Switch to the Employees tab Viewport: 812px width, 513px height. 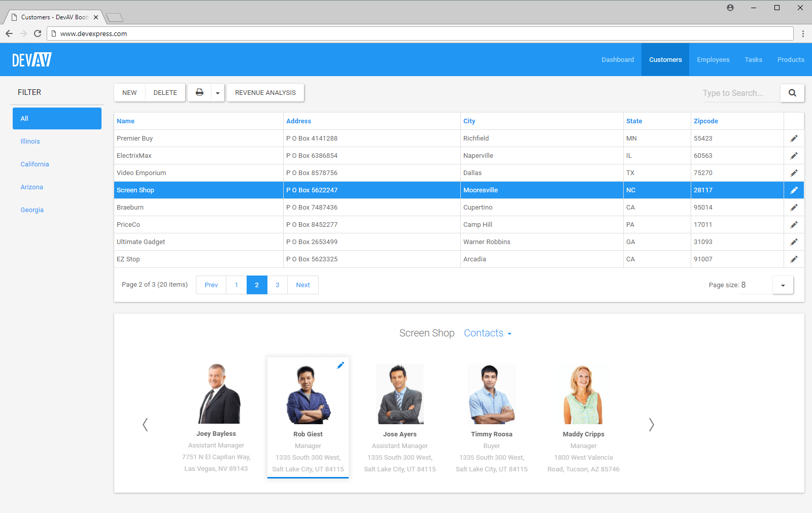pos(713,59)
